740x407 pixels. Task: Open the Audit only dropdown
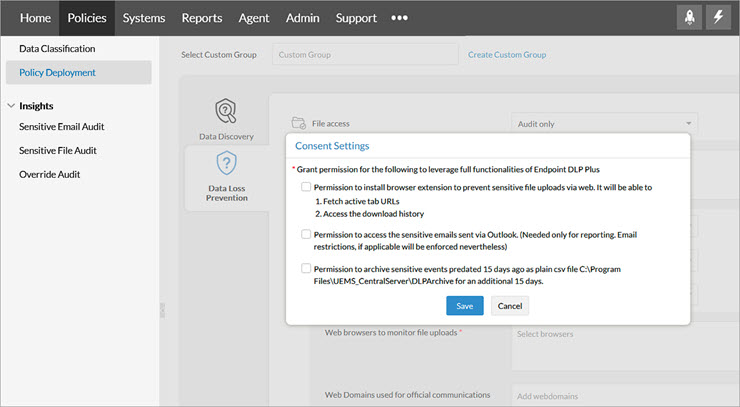coord(603,124)
